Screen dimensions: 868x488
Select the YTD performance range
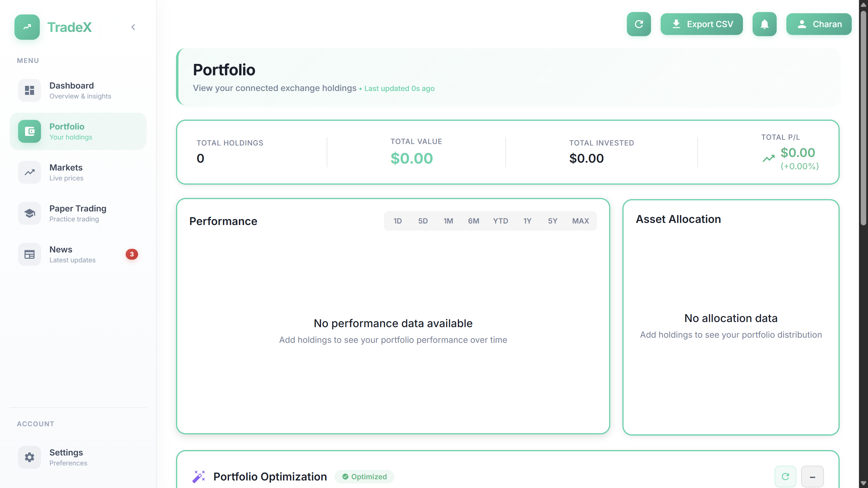click(x=500, y=221)
